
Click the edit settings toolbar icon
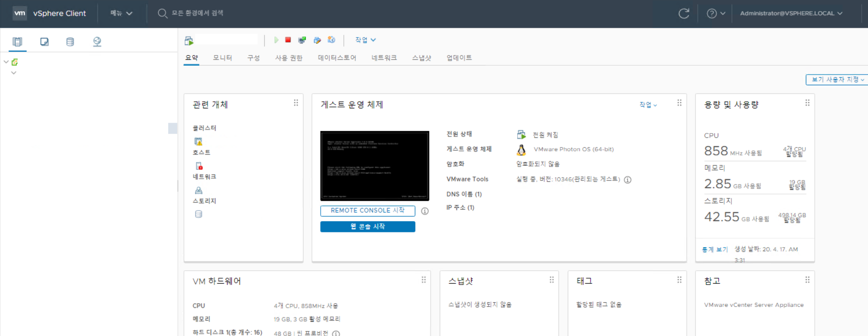coord(317,40)
